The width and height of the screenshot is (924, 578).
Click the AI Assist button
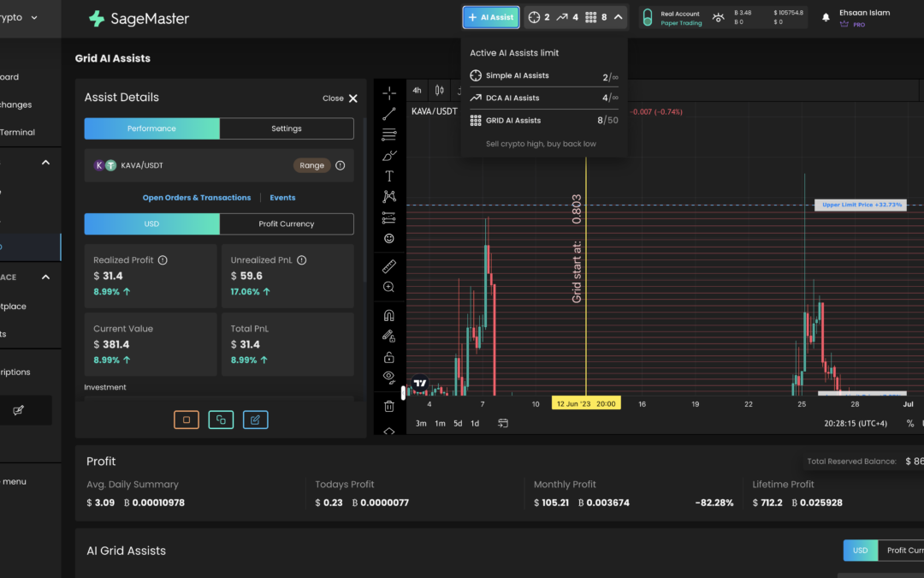pyautogui.click(x=490, y=16)
